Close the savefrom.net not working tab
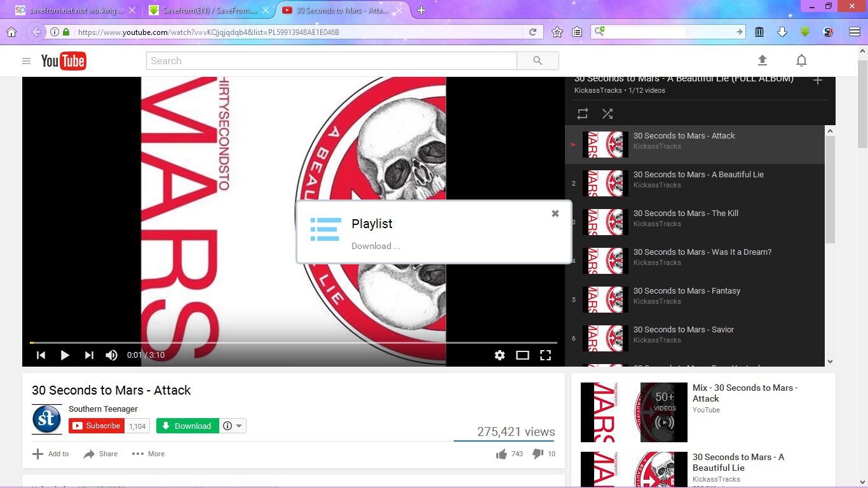Image resolution: width=868 pixels, height=488 pixels. (x=132, y=10)
